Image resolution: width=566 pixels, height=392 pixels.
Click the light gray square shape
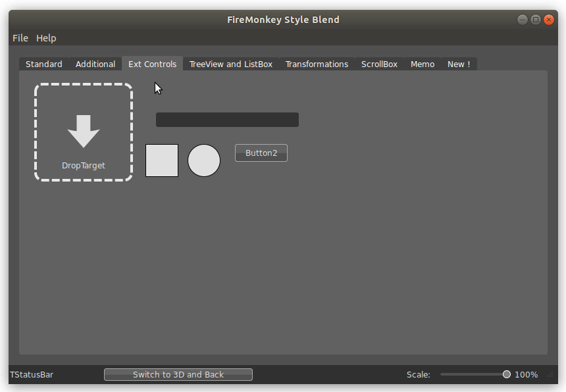point(162,160)
